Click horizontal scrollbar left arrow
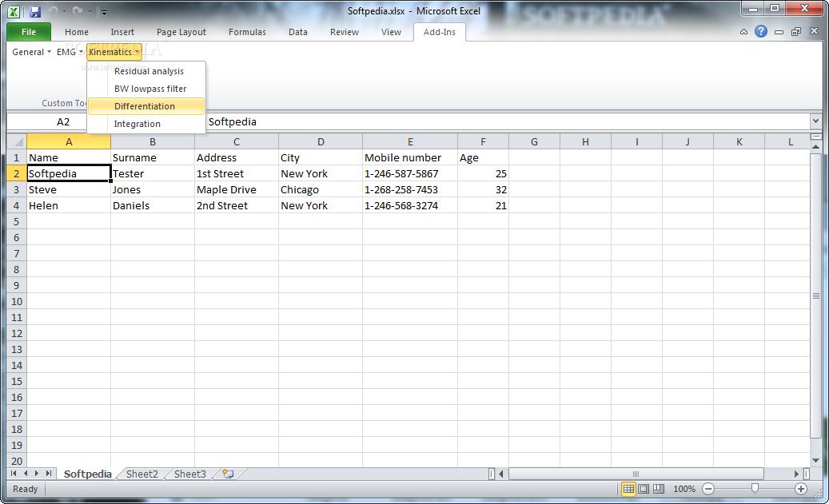829x504 pixels. pos(501,474)
